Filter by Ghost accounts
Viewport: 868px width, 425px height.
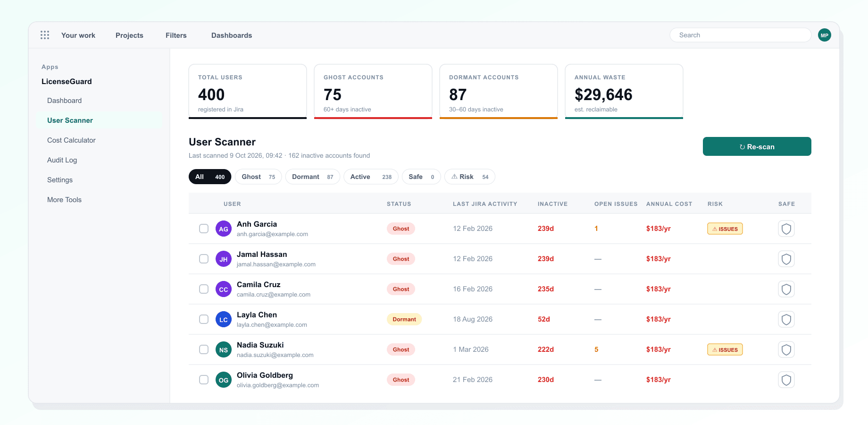coord(259,177)
